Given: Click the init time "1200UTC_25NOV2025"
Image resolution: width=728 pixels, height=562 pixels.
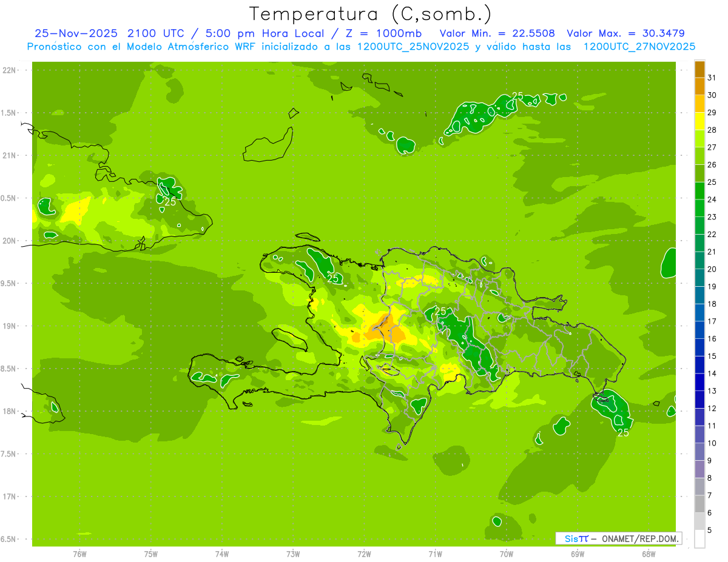Looking at the screenshot, I should point(413,47).
